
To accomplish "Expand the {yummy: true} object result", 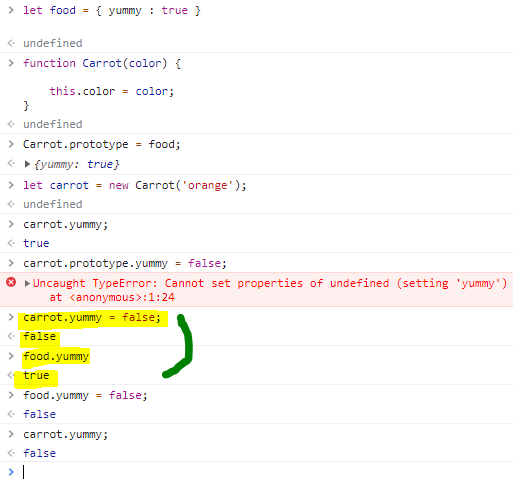I will coord(27,164).
